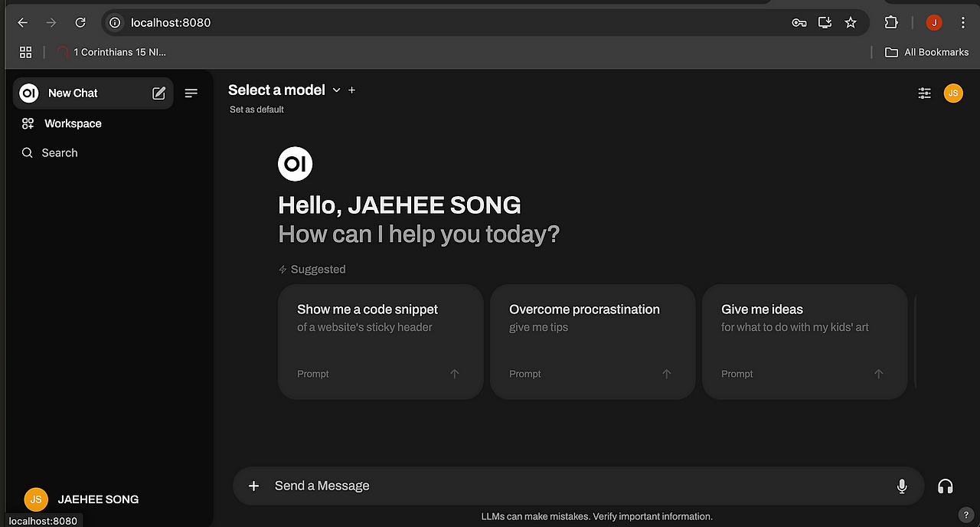980x527 pixels.
Task: Click the Set as default link
Action: click(256, 110)
